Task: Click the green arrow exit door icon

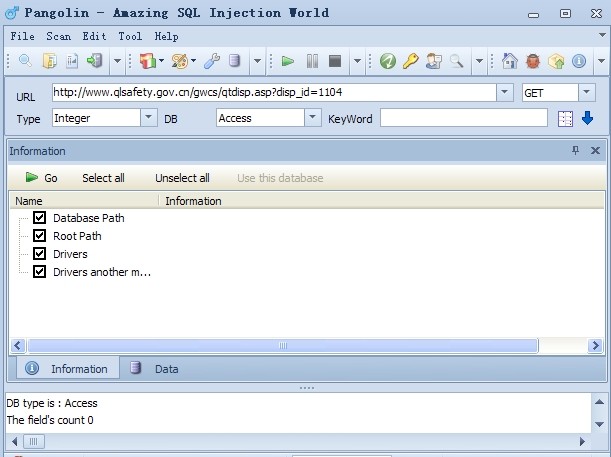Action: click(x=95, y=61)
